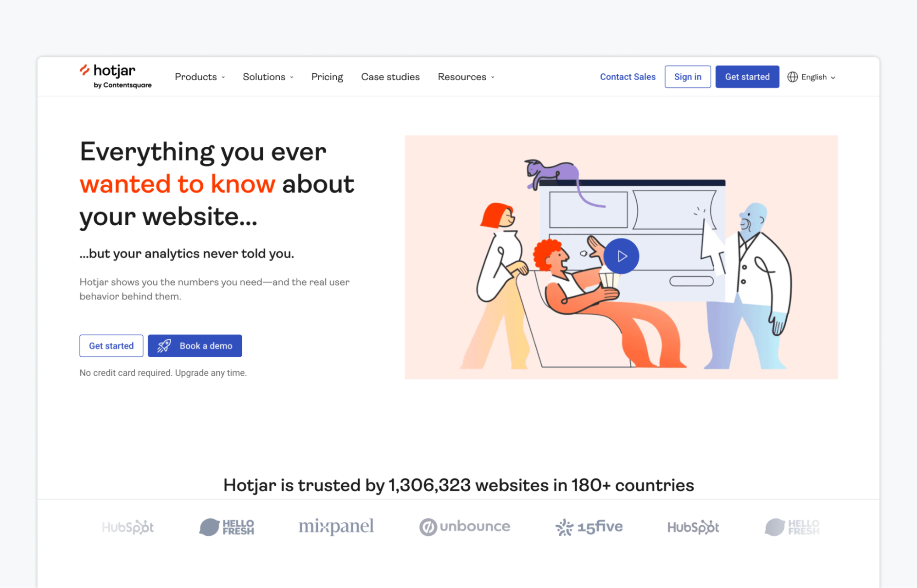This screenshot has height=588, width=917.
Task: Expand the Solutions dropdown menu
Action: pos(268,77)
